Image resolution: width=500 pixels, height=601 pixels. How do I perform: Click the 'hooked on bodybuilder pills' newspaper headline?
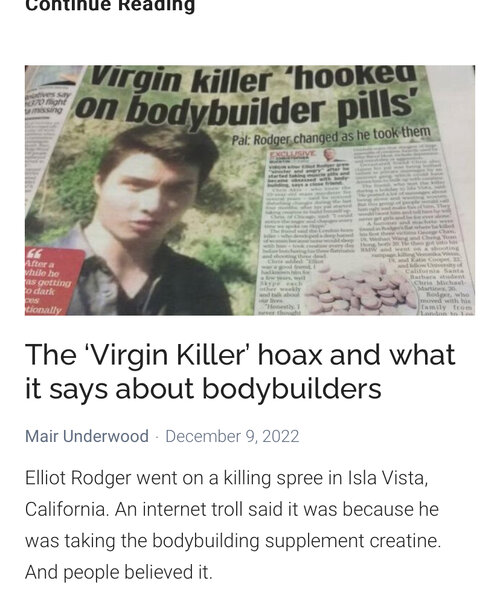coord(249,96)
